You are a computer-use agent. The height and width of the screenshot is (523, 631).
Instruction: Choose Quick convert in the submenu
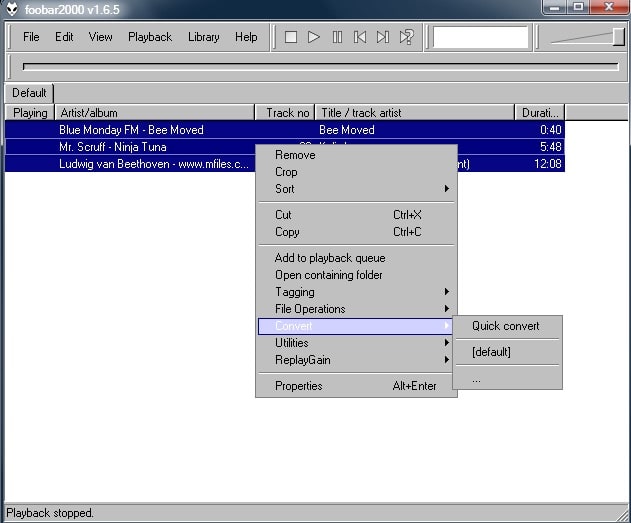(507, 326)
